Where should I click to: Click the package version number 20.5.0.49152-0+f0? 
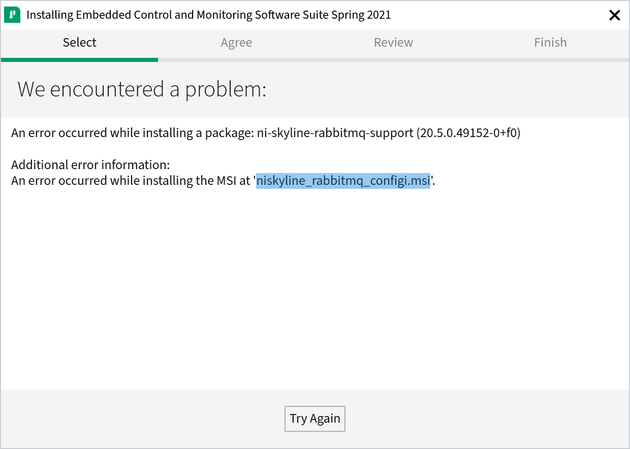(468, 133)
